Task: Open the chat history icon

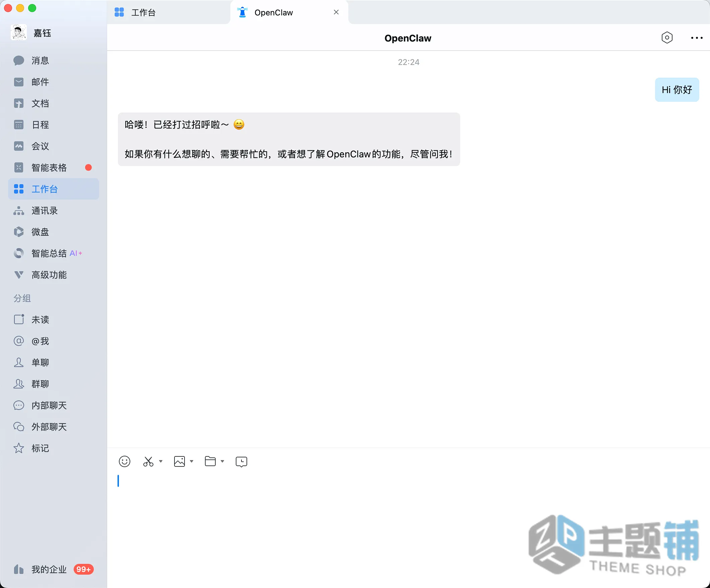Action: pyautogui.click(x=241, y=462)
